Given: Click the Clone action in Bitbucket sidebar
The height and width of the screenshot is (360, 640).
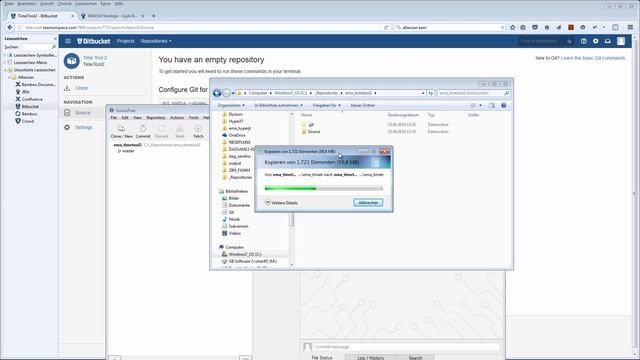Looking at the screenshot, I should coord(81,88).
